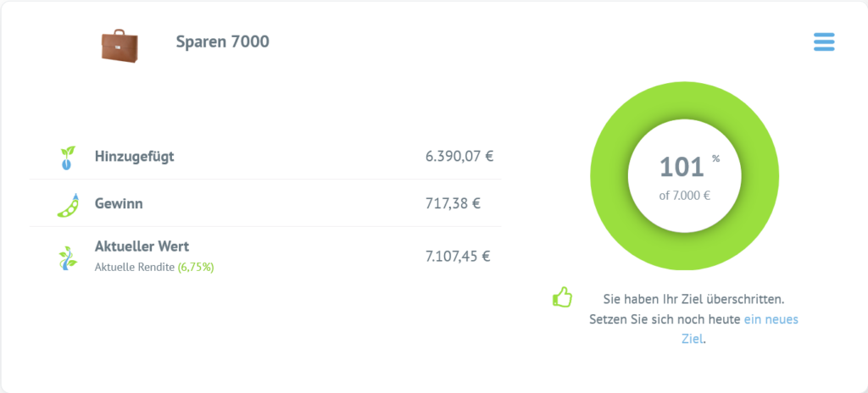Image resolution: width=868 pixels, height=393 pixels.
Task: Follow the 'ein neues Ziel' link
Action: [x=740, y=329]
